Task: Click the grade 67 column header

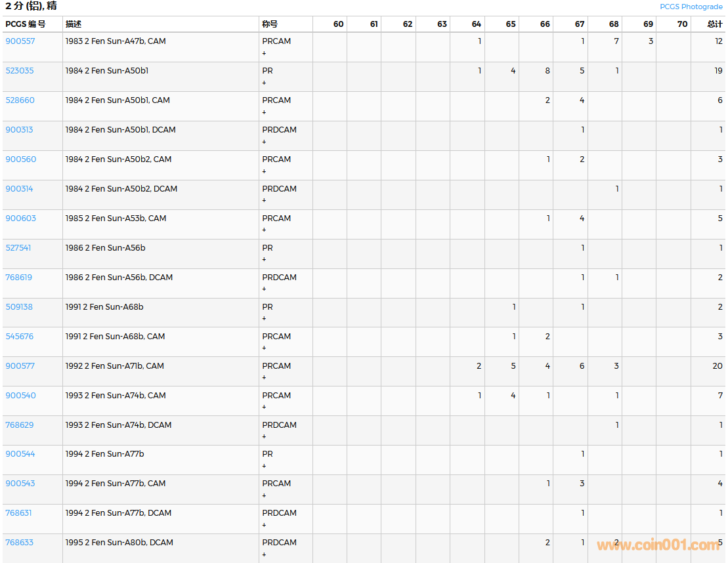Action: (579, 24)
